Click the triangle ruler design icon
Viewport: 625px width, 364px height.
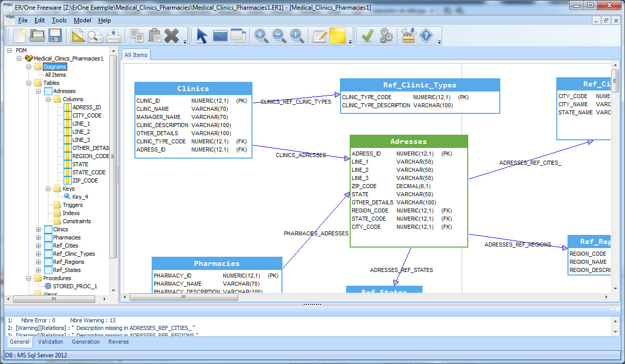click(78, 36)
